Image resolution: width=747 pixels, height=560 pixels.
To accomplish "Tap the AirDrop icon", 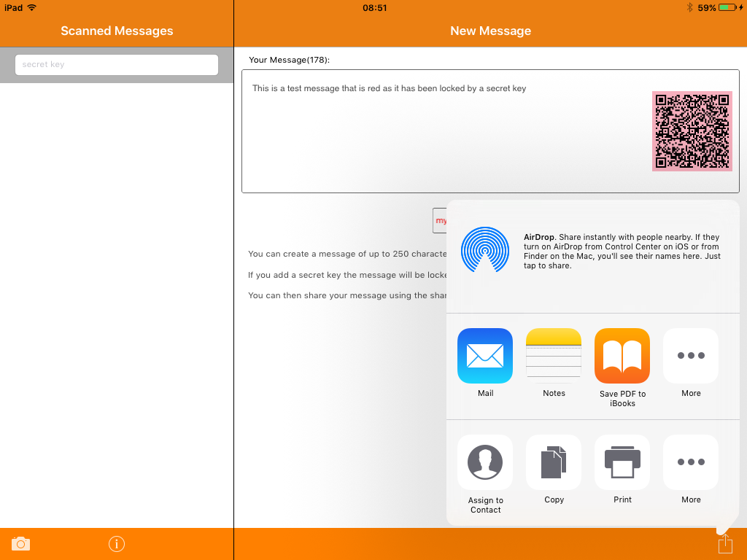I will click(485, 250).
